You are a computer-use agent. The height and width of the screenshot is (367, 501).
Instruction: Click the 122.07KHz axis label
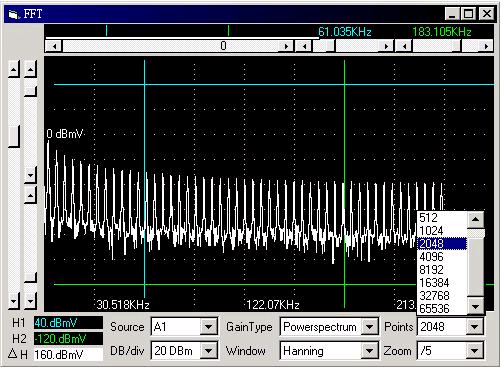[273, 305]
